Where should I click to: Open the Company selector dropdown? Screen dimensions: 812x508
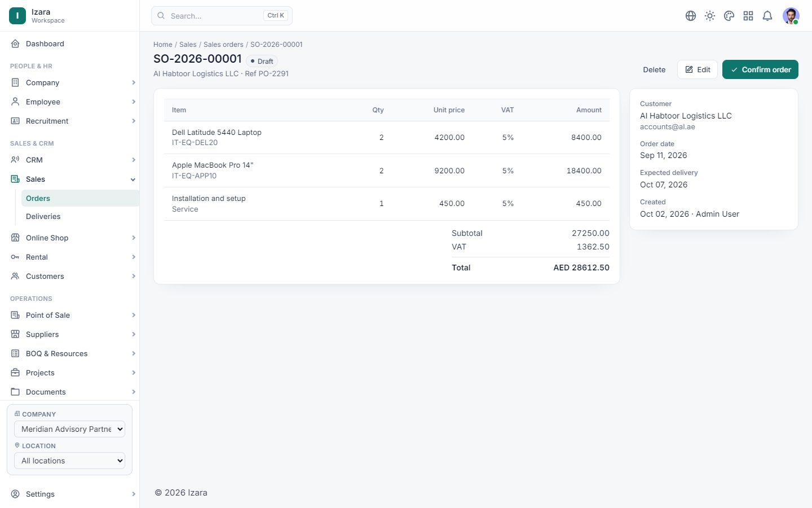tap(69, 429)
